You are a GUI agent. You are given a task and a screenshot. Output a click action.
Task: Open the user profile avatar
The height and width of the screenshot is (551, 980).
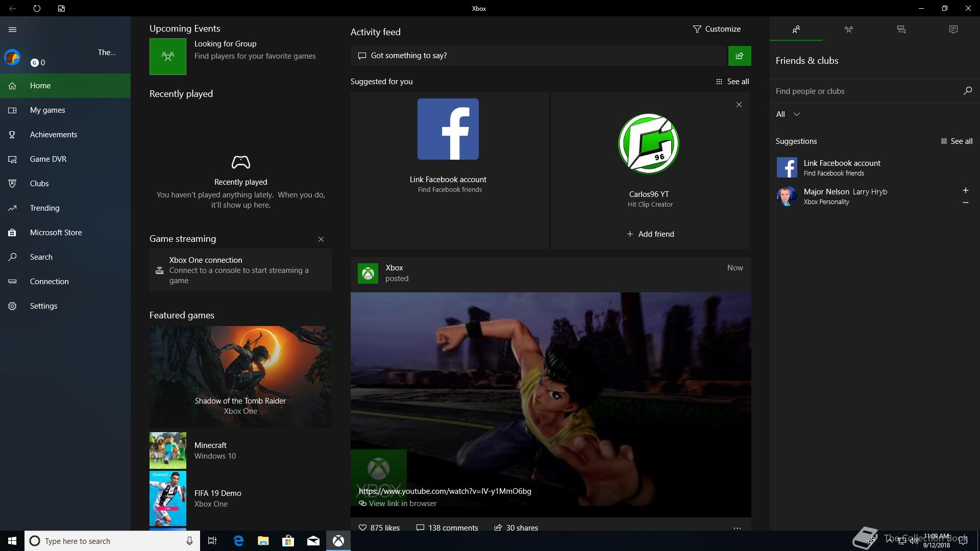pos(12,57)
